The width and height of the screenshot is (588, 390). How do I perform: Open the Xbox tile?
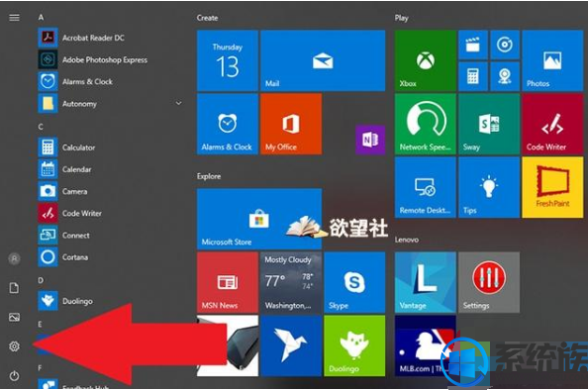point(426,60)
